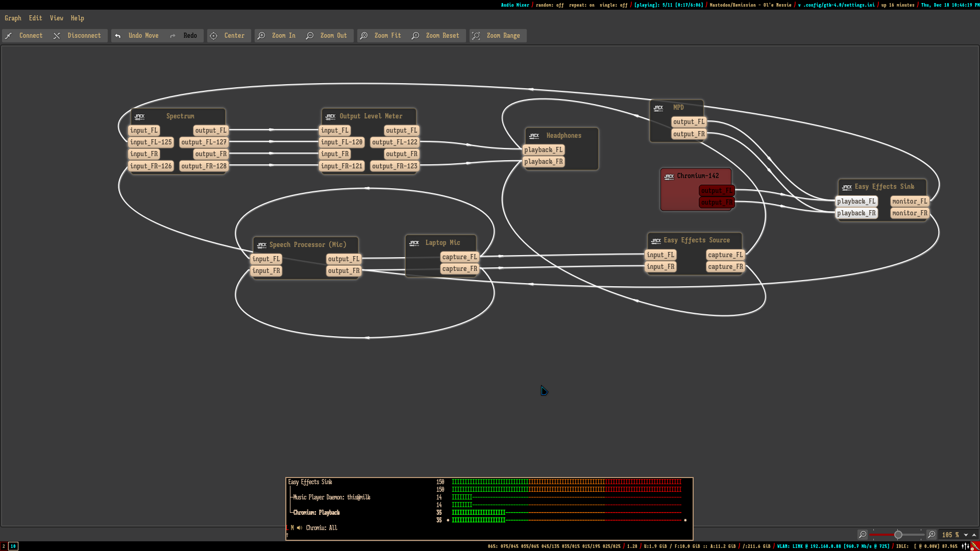Decrease zoom percentage with down arrow

click(966, 535)
